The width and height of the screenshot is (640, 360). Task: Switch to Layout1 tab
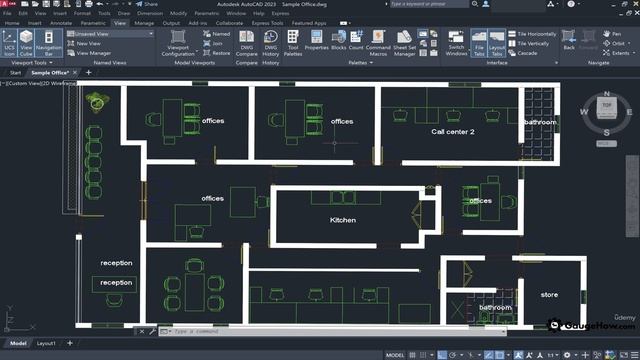point(46,343)
